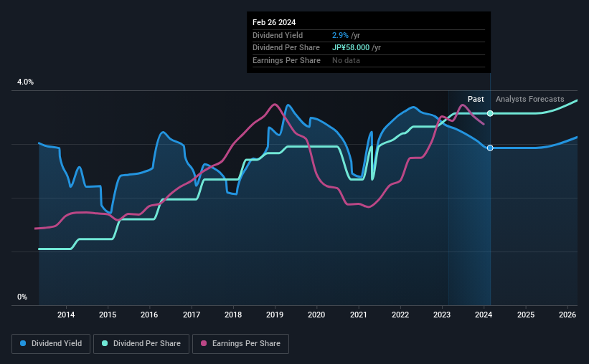The height and width of the screenshot is (364, 589).
Task: Click the 2018 x-axis label
Action: click(233, 315)
